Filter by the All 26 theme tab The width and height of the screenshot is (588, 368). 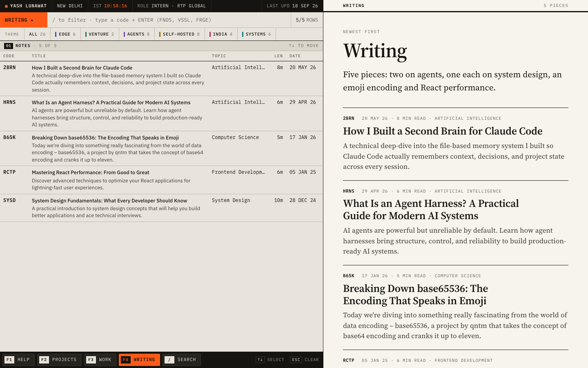pyautogui.click(x=38, y=34)
